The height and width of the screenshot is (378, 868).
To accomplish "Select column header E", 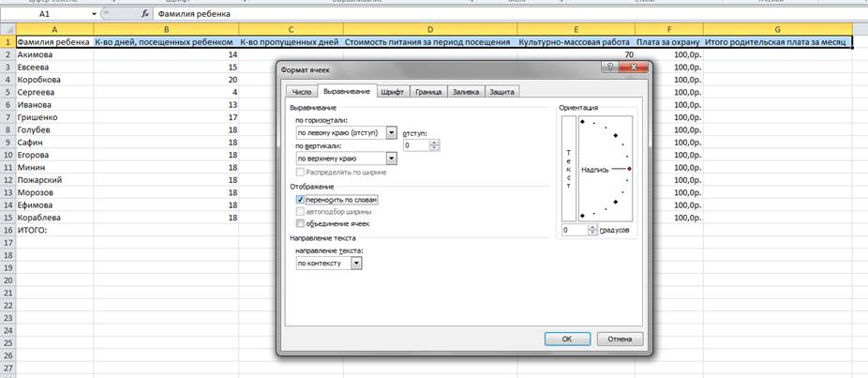I will [x=576, y=29].
